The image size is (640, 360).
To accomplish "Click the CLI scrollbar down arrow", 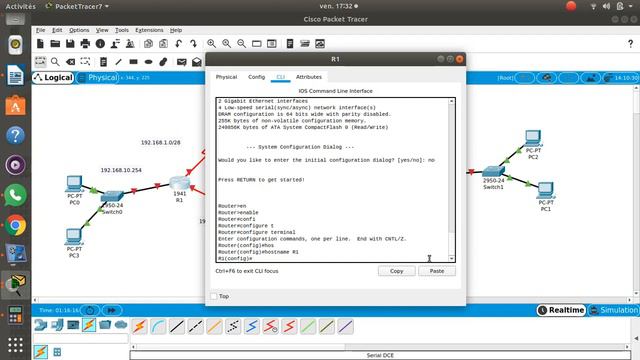I will click(x=451, y=258).
